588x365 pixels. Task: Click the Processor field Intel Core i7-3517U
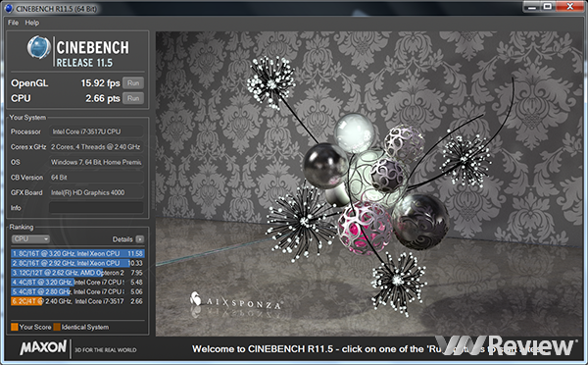coord(96,131)
